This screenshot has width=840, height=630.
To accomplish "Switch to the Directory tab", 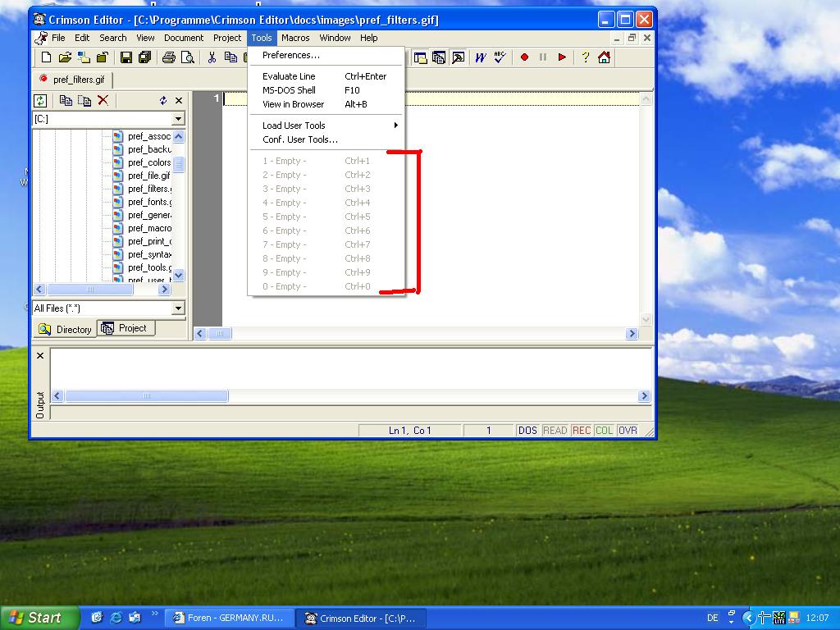I will (66, 330).
